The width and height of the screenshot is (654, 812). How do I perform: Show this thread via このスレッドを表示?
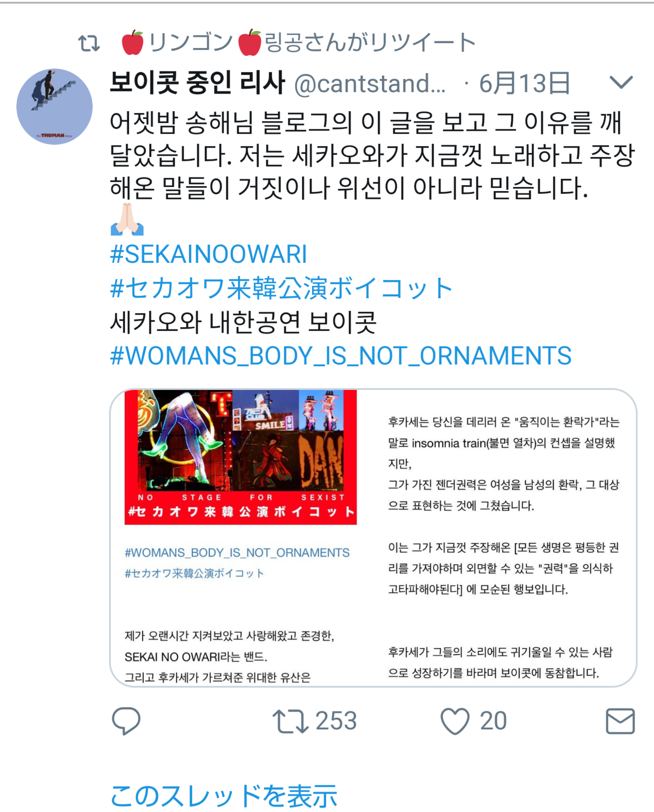(224, 795)
